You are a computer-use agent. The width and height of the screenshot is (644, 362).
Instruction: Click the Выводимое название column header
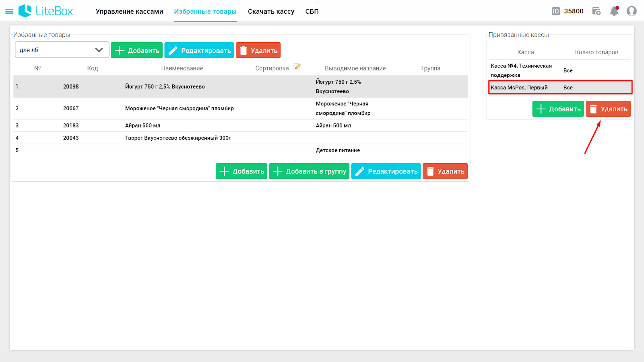[x=355, y=68]
